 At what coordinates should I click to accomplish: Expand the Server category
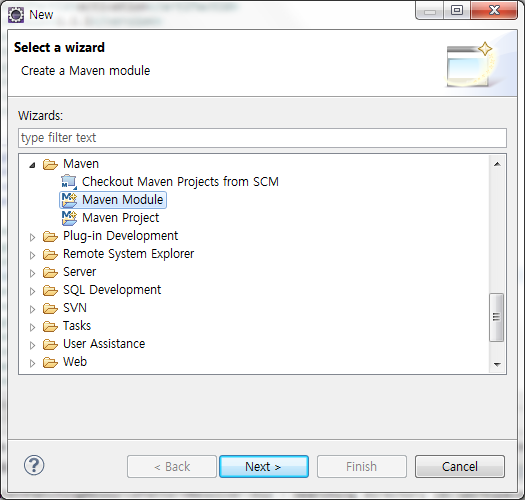[x=32, y=273]
